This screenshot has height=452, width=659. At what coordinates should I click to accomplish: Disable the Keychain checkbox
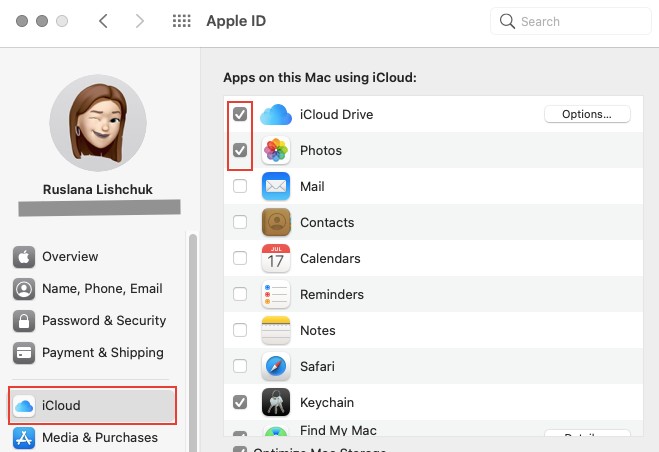point(240,402)
